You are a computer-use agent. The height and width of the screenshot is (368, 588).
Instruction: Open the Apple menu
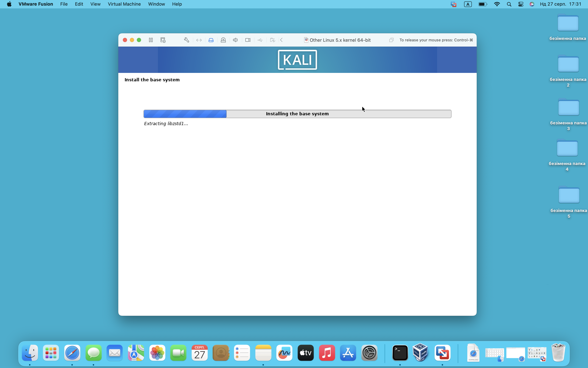[9, 4]
